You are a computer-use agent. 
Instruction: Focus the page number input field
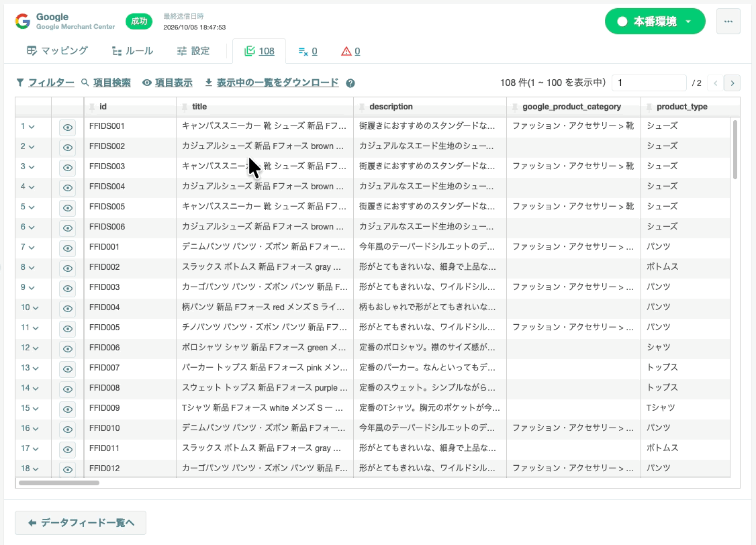point(649,83)
